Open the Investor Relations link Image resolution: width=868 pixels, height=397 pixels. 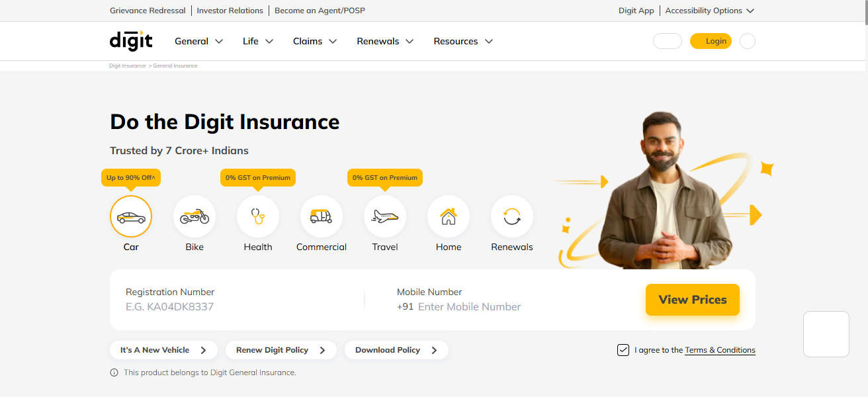(x=230, y=11)
